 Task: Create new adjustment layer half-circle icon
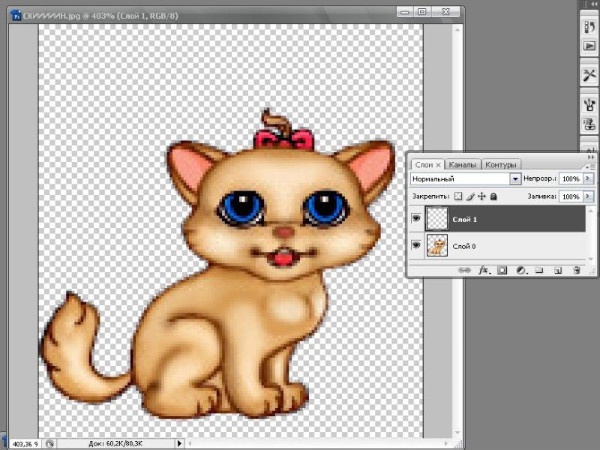pos(521,270)
